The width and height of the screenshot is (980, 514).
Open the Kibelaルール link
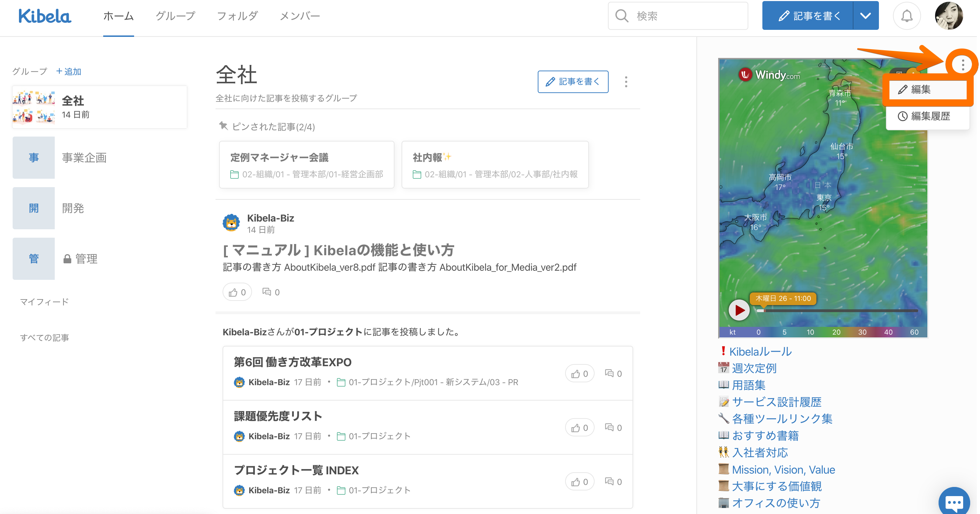point(760,351)
